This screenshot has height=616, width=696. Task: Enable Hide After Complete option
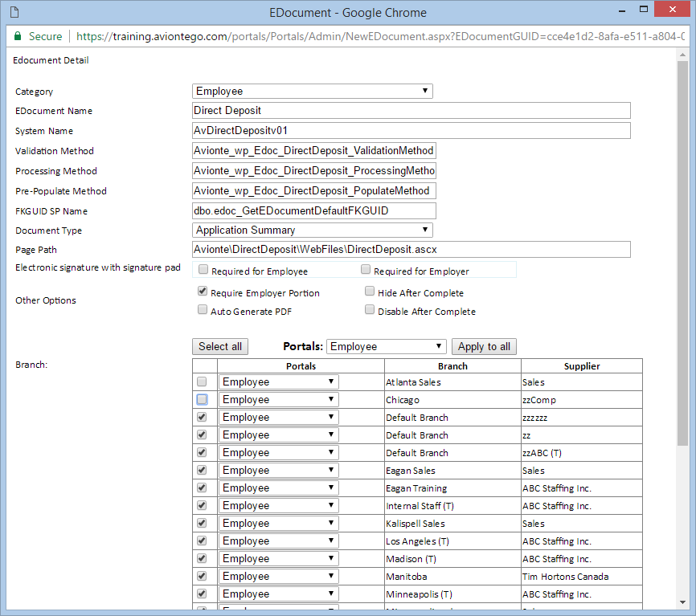point(370,291)
